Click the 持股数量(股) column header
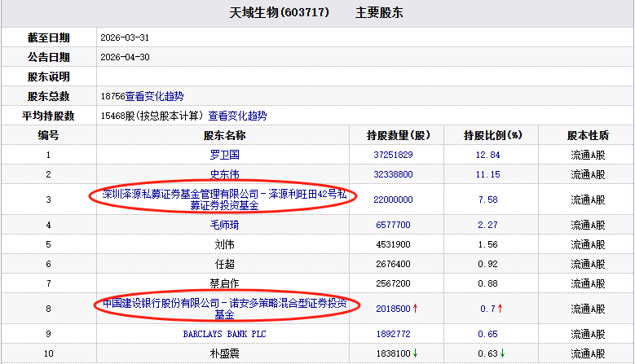This screenshot has height=364, width=635. click(398, 135)
